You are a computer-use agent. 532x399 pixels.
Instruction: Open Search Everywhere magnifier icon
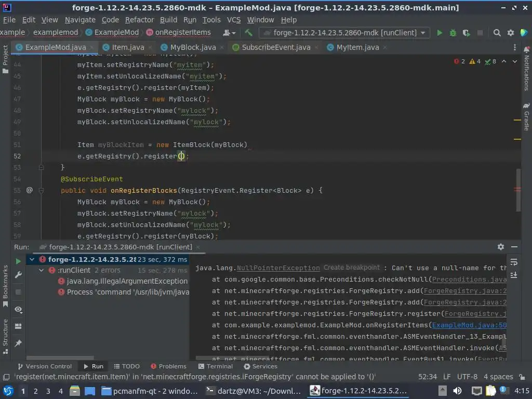point(497,33)
